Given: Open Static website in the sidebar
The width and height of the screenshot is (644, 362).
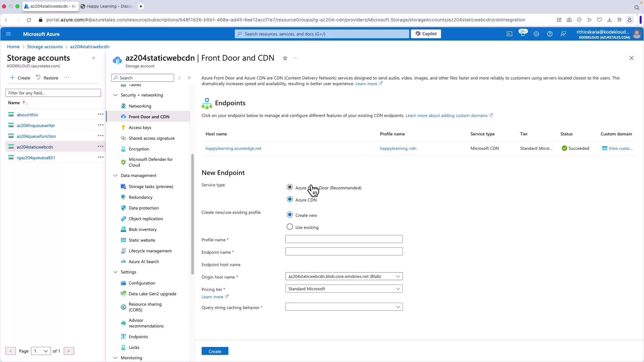Looking at the screenshot, I should pos(142,240).
